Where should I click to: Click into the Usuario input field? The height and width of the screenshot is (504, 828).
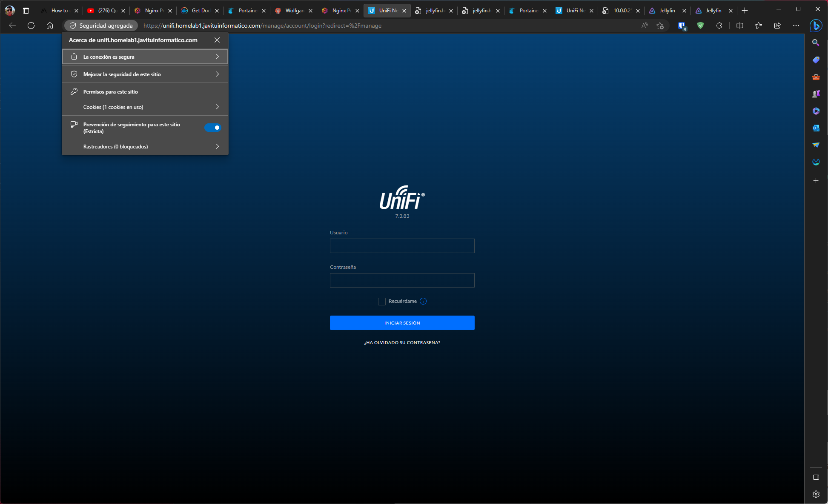click(402, 246)
